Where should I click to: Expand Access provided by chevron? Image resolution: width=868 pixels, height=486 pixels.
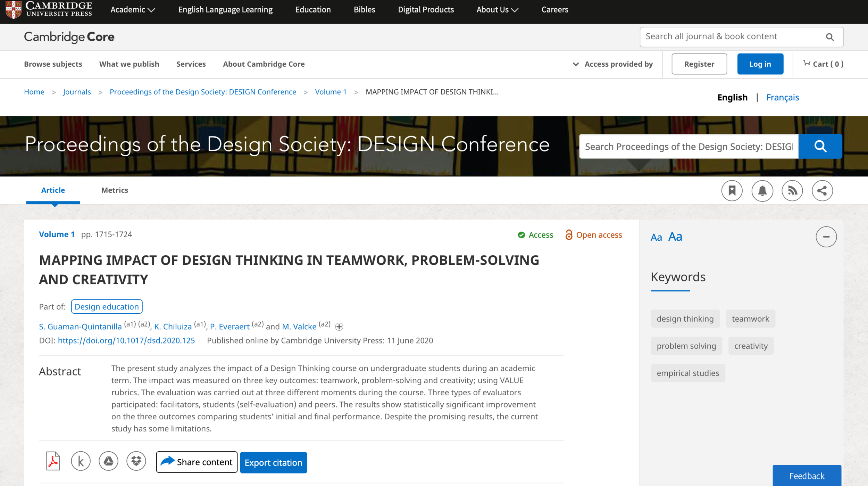576,64
